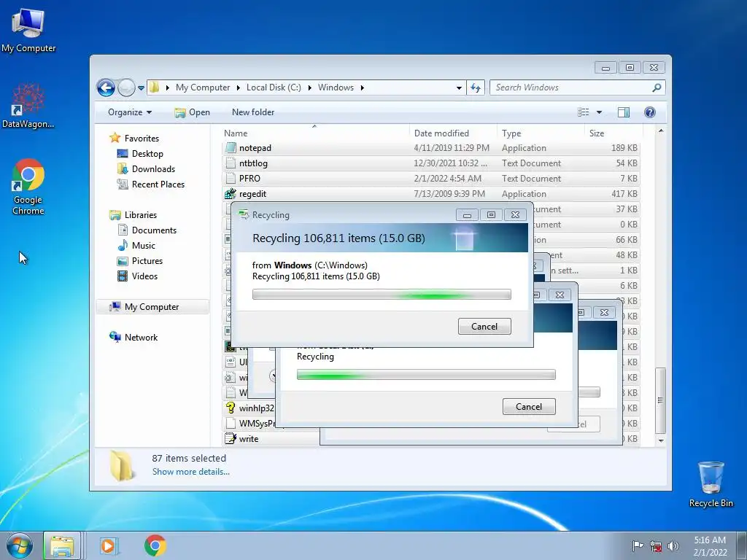Cancel the second Recycling dialog behind
747x560 pixels.
[x=529, y=407]
